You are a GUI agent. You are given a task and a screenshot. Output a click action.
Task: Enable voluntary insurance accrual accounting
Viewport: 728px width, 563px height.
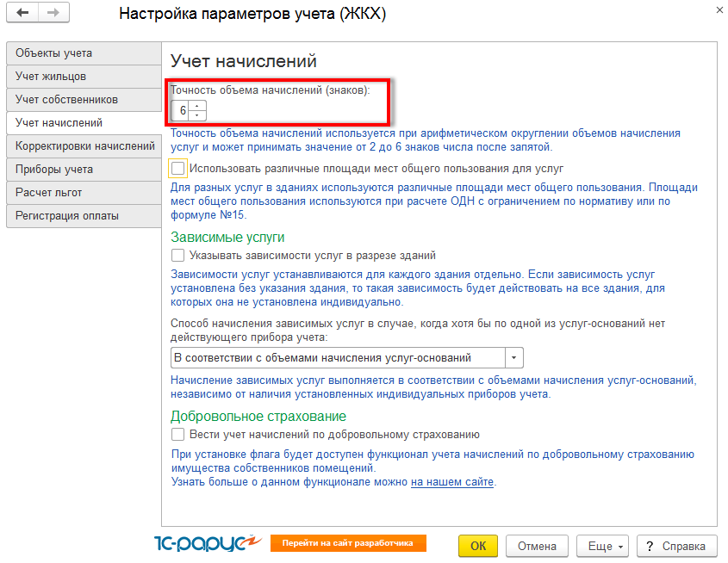[x=178, y=435]
